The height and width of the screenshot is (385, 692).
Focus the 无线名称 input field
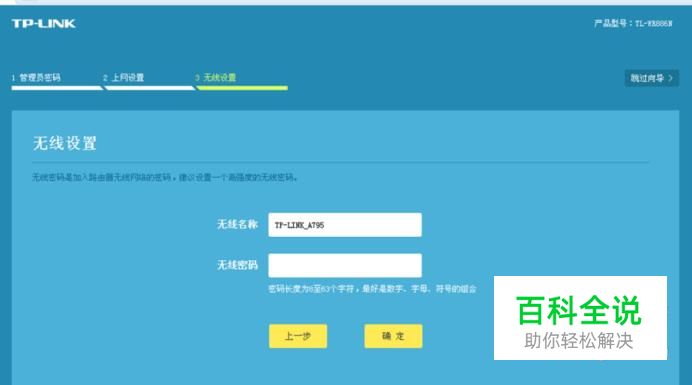click(x=345, y=225)
